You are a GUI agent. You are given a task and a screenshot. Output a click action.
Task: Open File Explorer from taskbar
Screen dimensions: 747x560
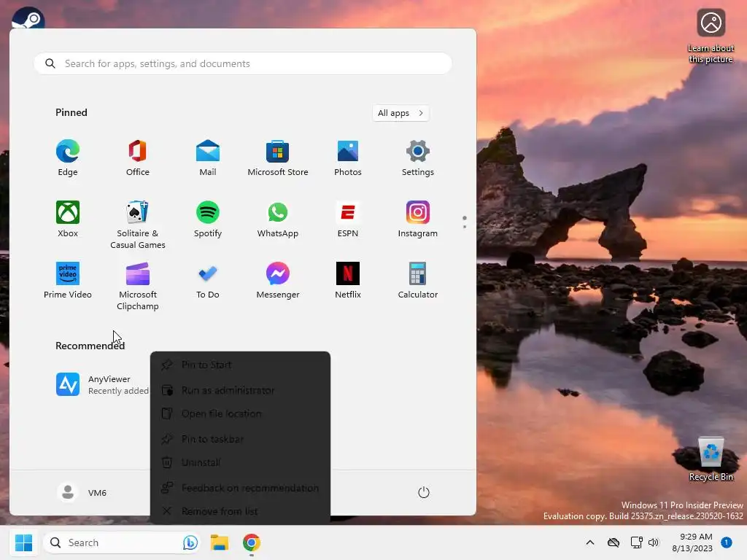coord(220,542)
